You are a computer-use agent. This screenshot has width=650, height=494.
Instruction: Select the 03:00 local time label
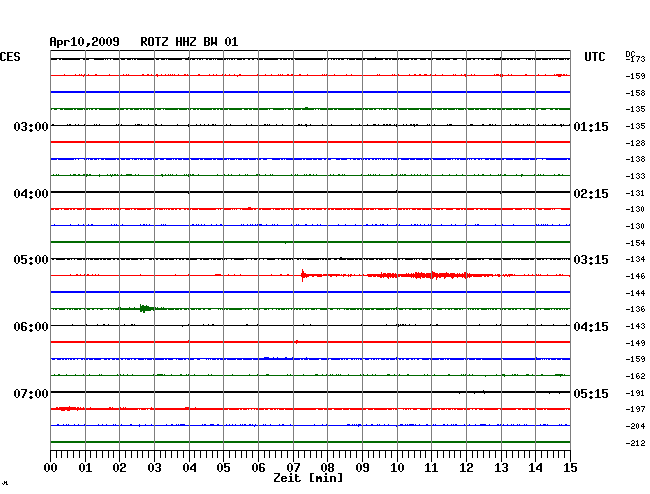click(x=31, y=126)
